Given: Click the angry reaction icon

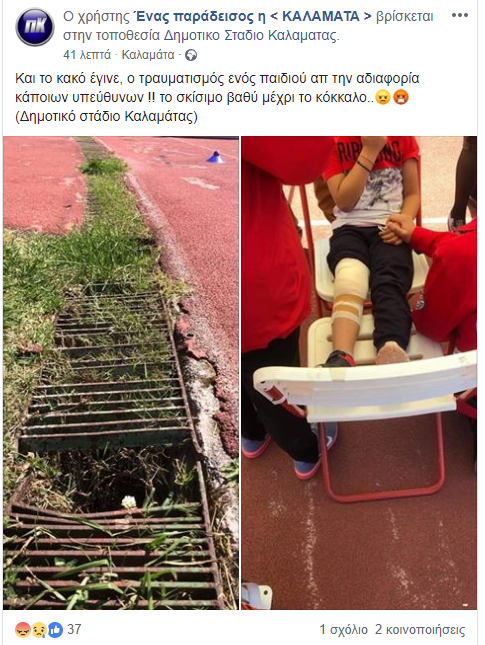Looking at the screenshot, I should 22,630.
